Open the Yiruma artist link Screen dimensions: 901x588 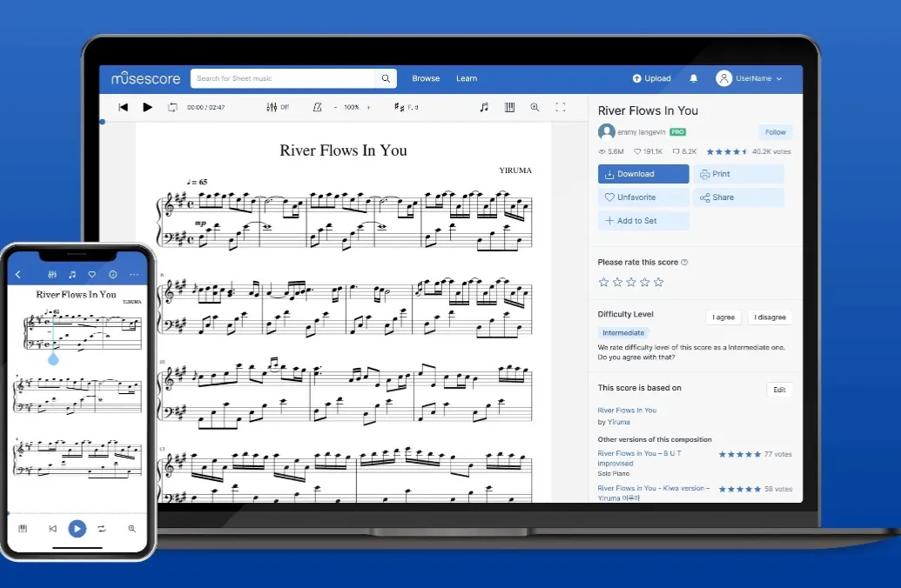pyautogui.click(x=619, y=422)
